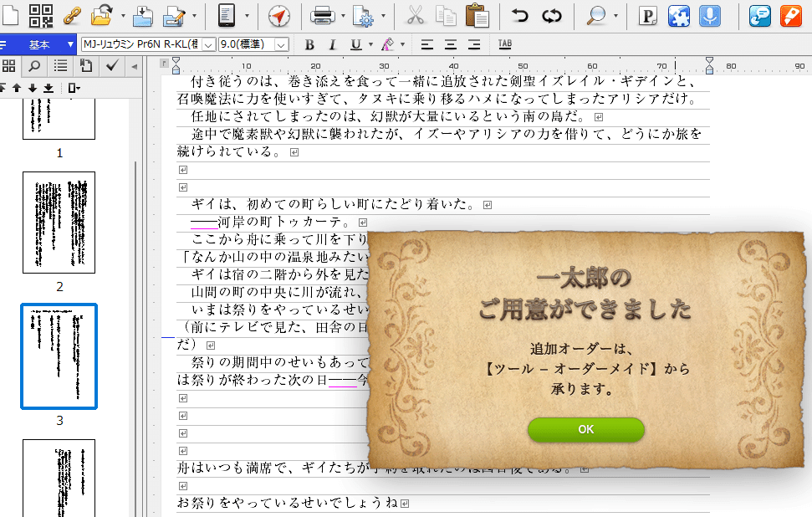812x517 pixels.
Task: Jump to bottom with underlined down arrow
Action: click(49, 88)
